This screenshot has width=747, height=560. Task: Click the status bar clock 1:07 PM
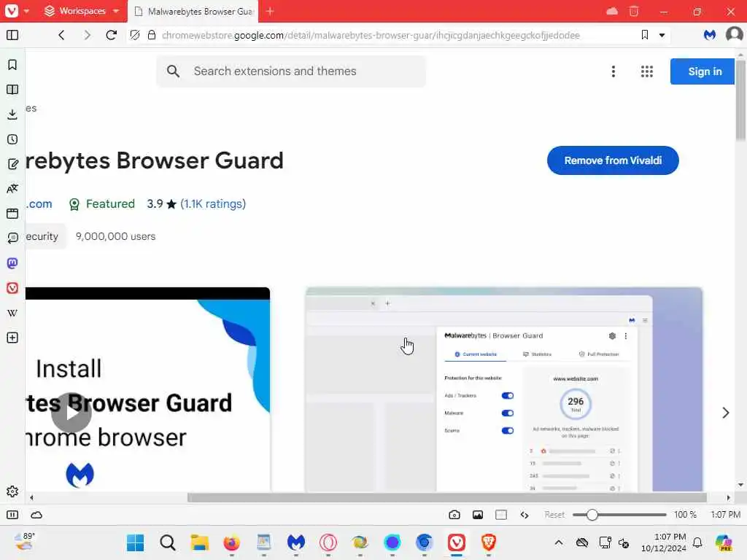(726, 515)
